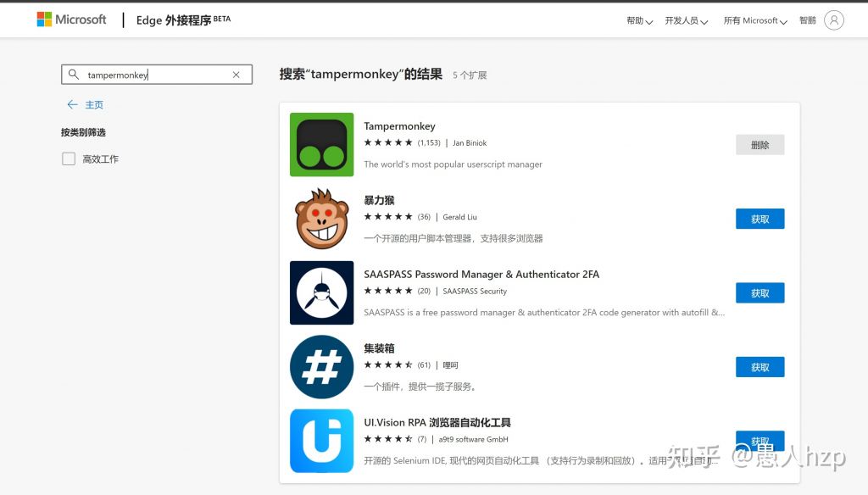The height and width of the screenshot is (495, 868).
Task: Click 获取 button for 集装箱
Action: coord(759,367)
